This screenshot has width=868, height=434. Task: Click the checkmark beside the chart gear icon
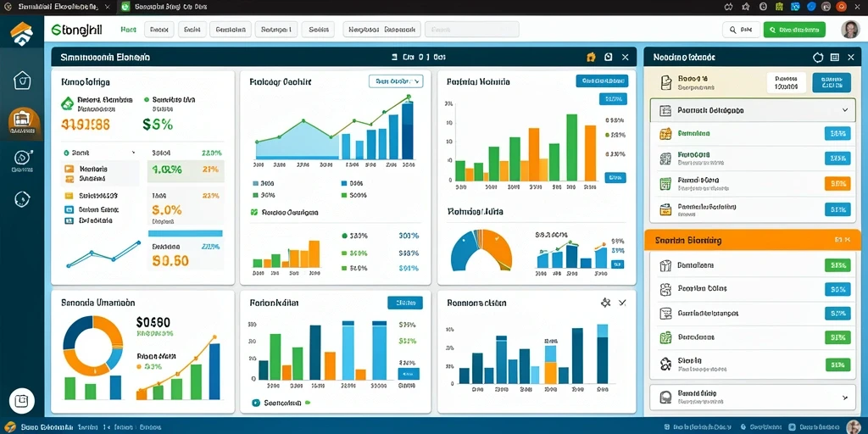(x=622, y=303)
